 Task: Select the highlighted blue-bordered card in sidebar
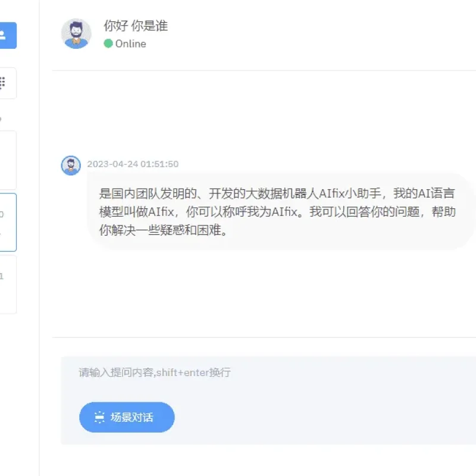(8, 222)
